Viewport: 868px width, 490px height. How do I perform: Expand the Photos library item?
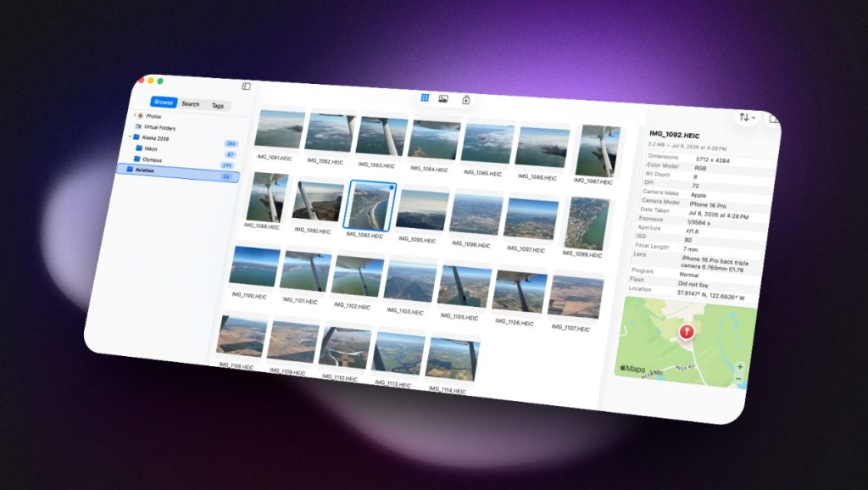pyautogui.click(x=135, y=115)
